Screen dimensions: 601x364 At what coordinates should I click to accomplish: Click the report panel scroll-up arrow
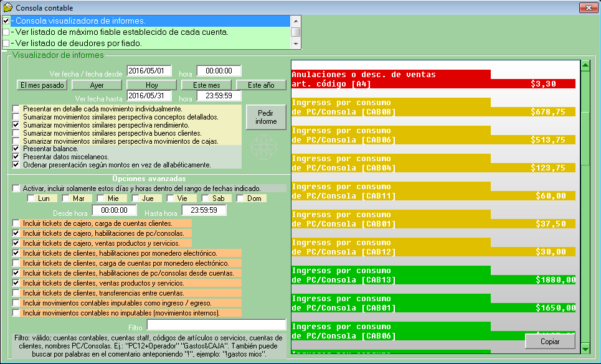(585, 65)
